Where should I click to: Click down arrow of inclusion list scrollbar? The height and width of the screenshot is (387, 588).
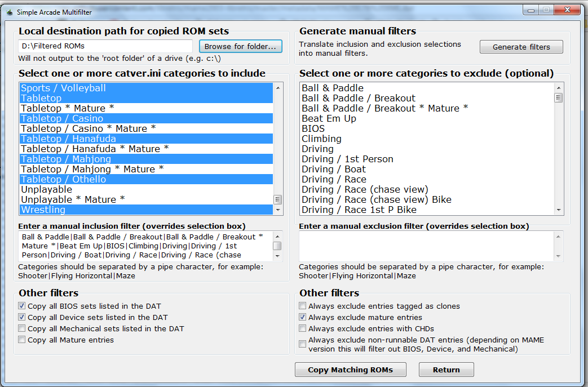coord(278,210)
